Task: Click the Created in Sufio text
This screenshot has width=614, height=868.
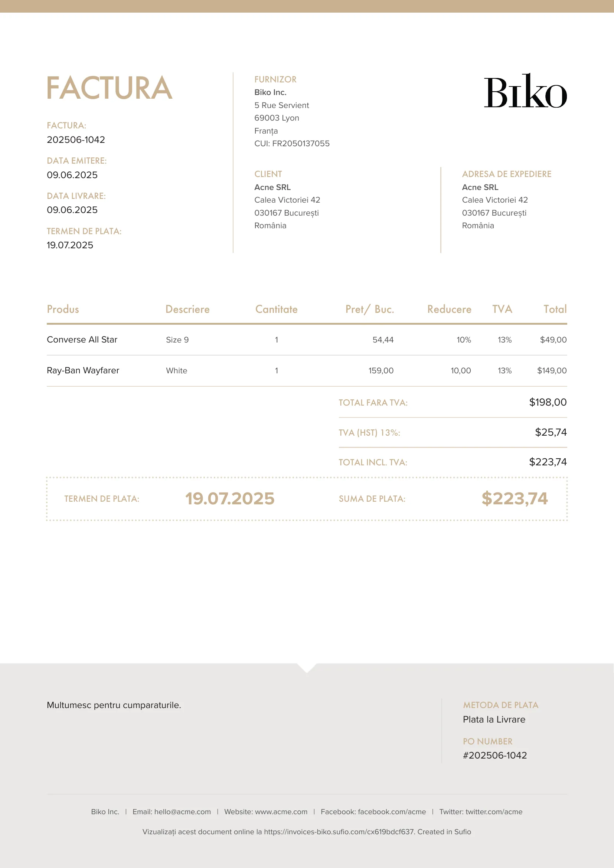Action: pyautogui.click(x=444, y=832)
